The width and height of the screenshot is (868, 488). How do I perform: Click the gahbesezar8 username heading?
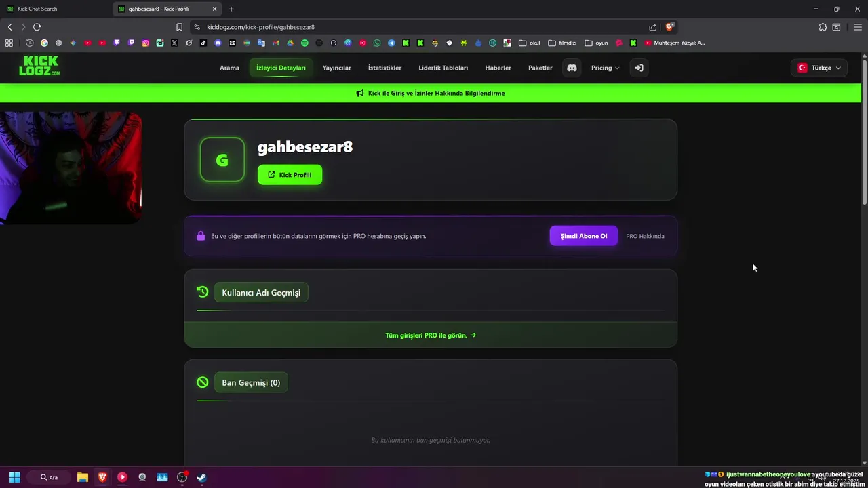tap(305, 147)
